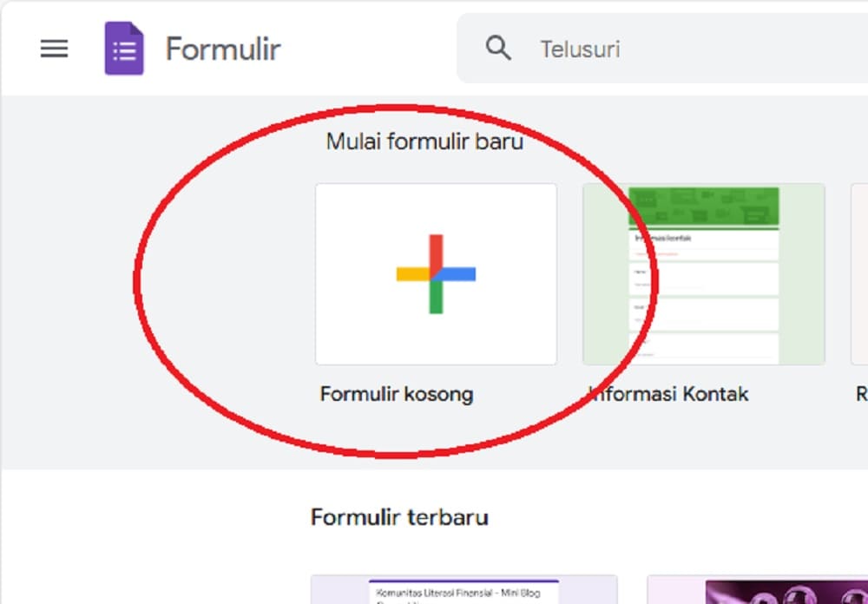Click the Formulir app title

223,49
